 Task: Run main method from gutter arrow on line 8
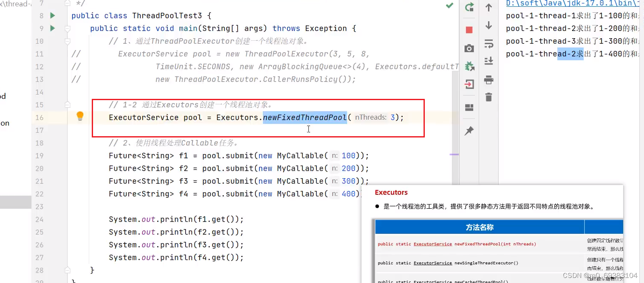point(51,15)
